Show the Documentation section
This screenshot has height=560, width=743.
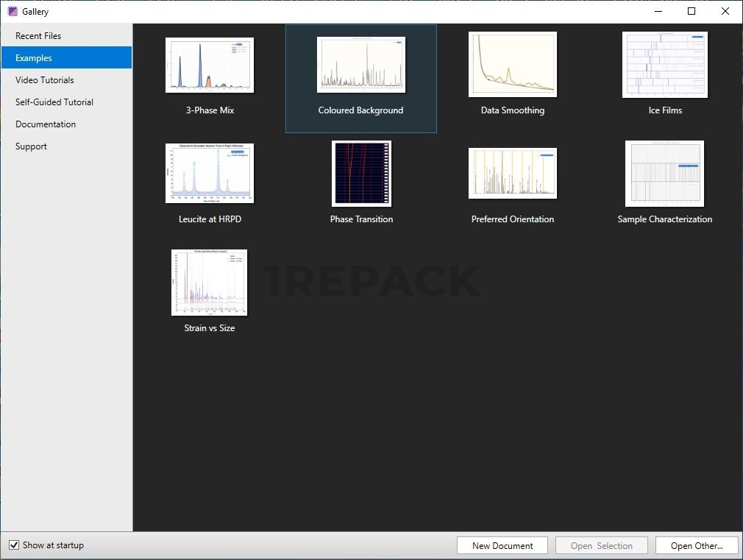(x=46, y=124)
